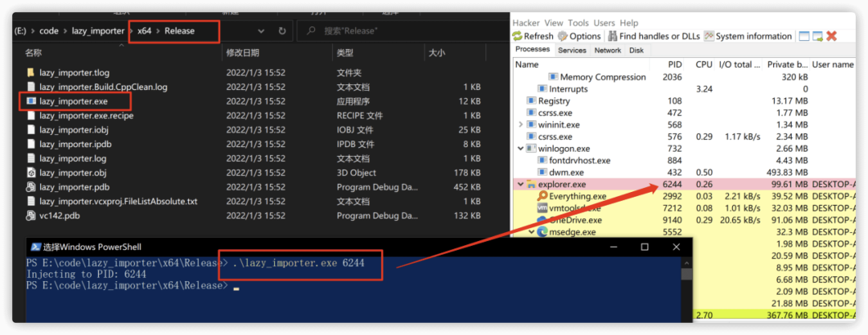
Task: Open the Tools menu
Action: [579, 22]
